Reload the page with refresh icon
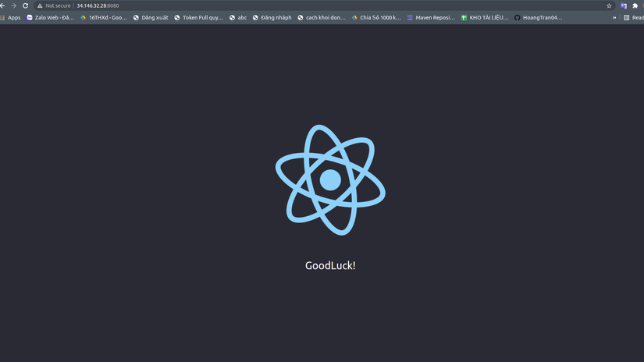Viewport: 644px width, 362px height. click(x=26, y=5)
